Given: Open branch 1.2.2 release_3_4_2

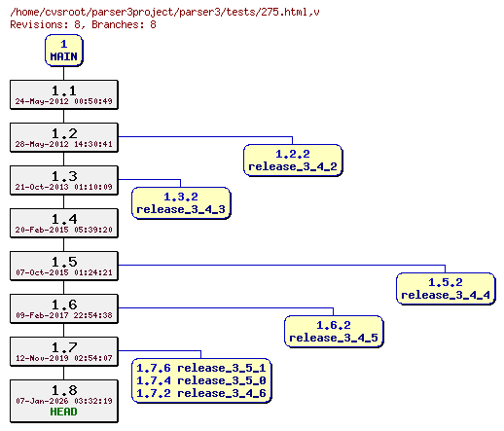Looking at the screenshot, I should [x=293, y=161].
